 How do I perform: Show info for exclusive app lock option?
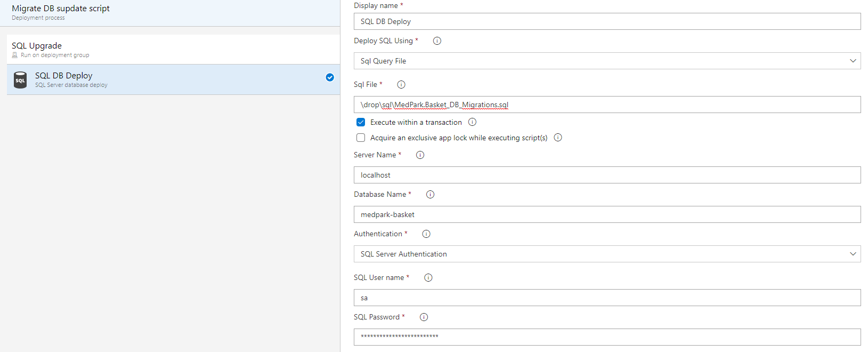point(558,138)
